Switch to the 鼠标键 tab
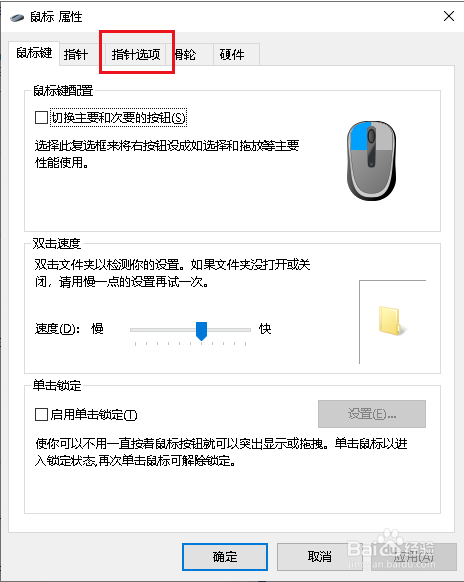This screenshot has height=582, width=464. coord(34,53)
